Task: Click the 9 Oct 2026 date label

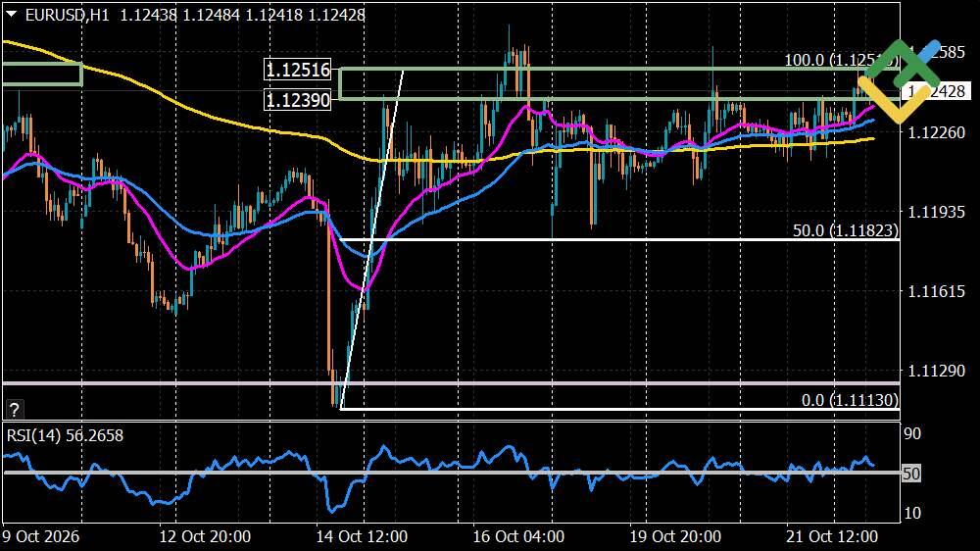Action: click(x=40, y=536)
